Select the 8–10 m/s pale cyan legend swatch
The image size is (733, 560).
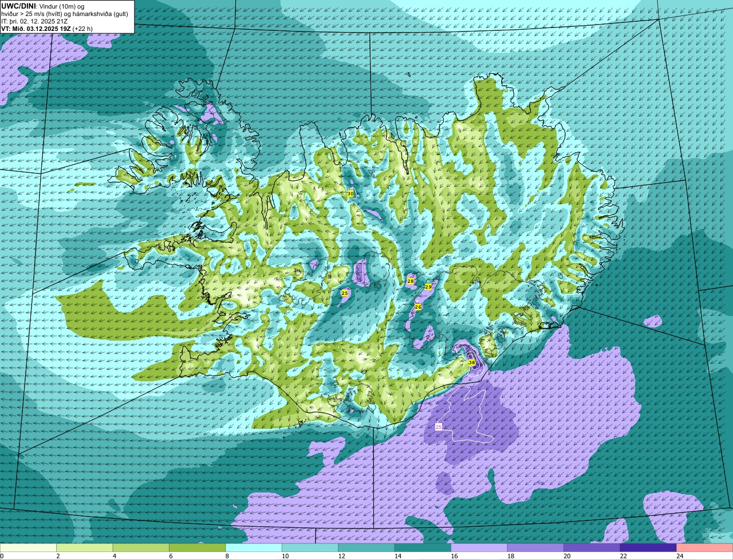tap(254, 547)
